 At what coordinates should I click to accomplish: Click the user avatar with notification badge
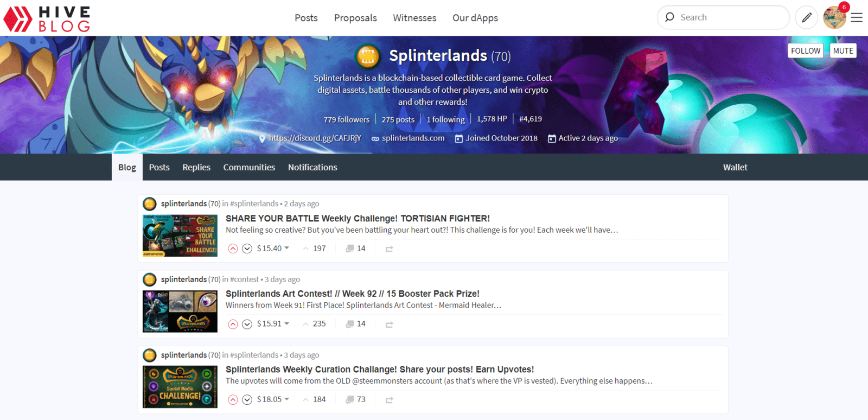coord(834,17)
